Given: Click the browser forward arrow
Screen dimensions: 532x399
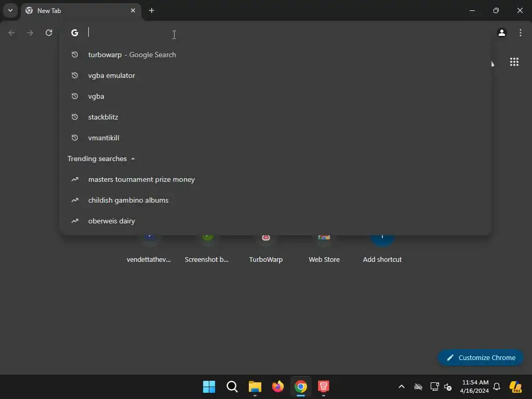Looking at the screenshot, I should 30,33.
